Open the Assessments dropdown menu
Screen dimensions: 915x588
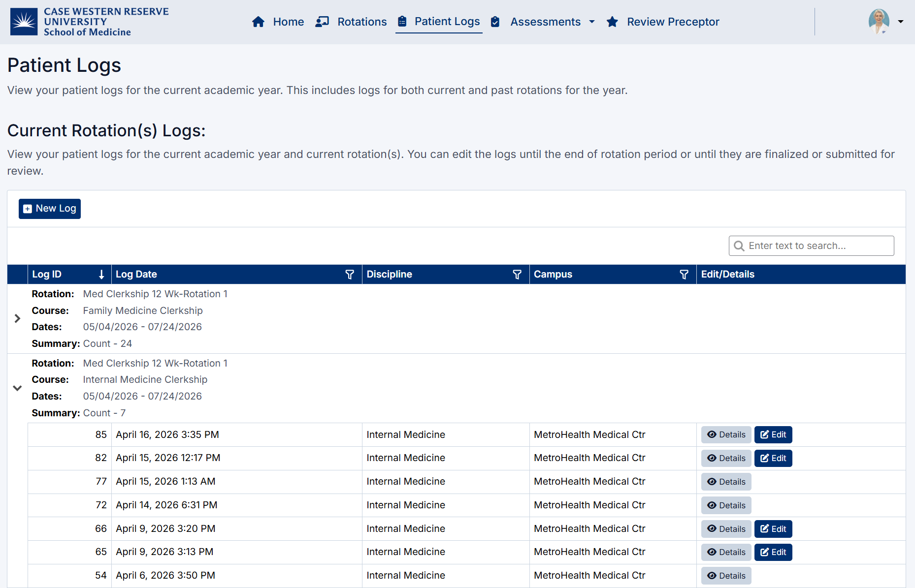click(591, 22)
